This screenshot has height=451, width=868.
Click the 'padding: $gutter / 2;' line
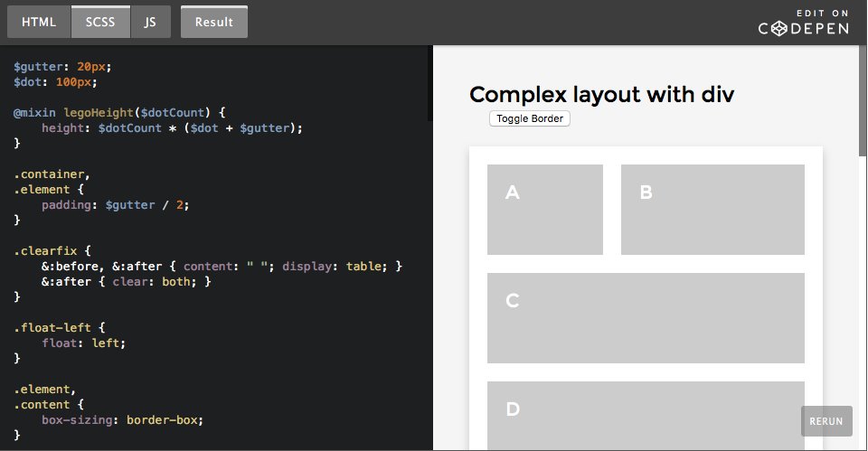(x=115, y=205)
